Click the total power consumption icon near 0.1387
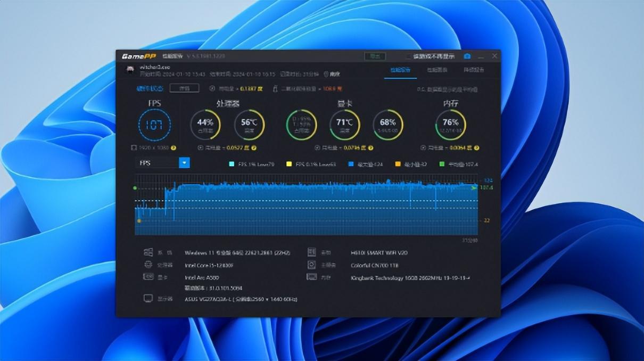 [212, 89]
